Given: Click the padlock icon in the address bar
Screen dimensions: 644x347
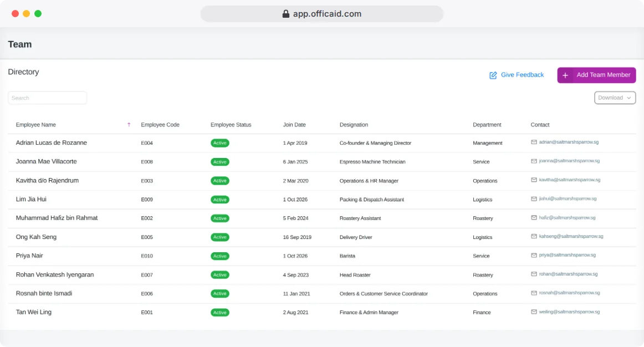Looking at the screenshot, I should [286, 14].
